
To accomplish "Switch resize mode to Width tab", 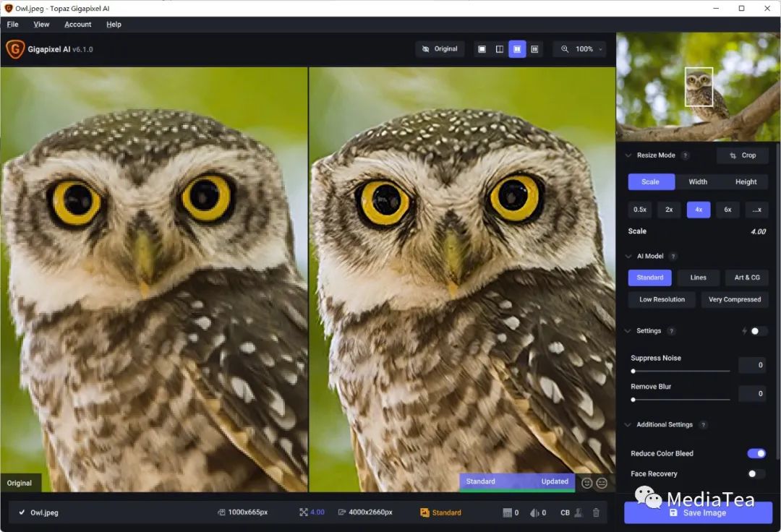I will pyautogui.click(x=698, y=181).
